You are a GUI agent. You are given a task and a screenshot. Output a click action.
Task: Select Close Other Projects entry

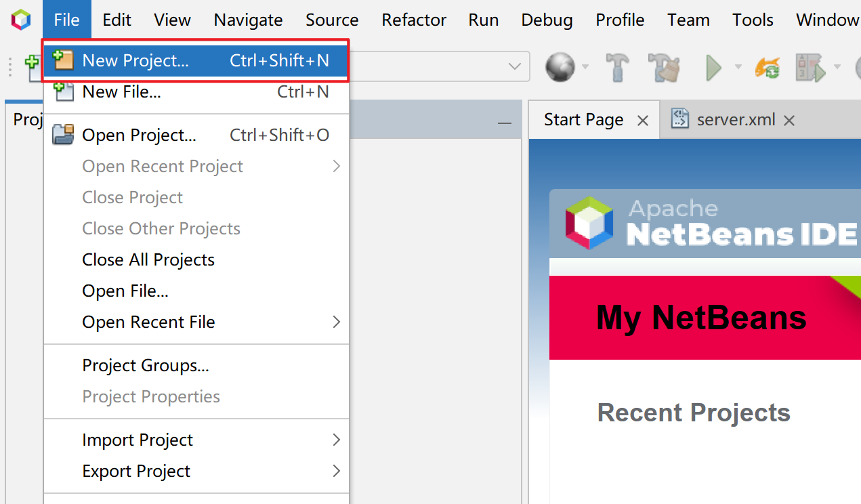pyautogui.click(x=196, y=228)
